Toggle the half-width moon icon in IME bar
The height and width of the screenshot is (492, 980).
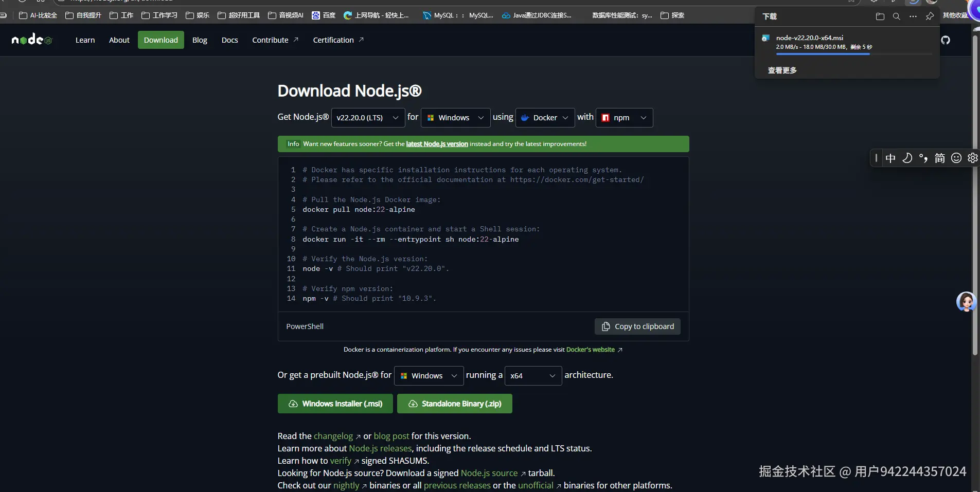pos(907,158)
